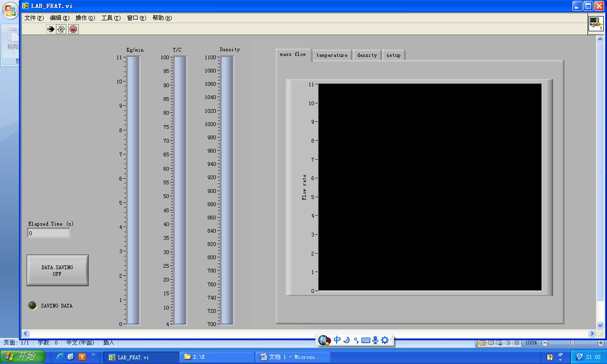The height and width of the screenshot is (364, 607).
Task: Click Word zoom slider handle
Action: pyautogui.click(x=573, y=343)
